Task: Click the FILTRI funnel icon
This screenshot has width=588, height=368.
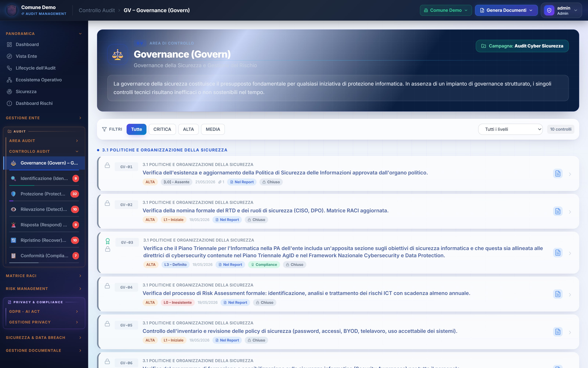Action: (x=104, y=129)
